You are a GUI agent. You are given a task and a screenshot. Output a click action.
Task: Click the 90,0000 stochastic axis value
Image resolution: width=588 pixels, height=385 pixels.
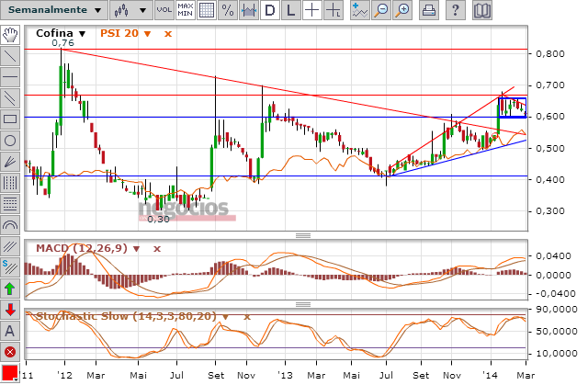coord(556,310)
